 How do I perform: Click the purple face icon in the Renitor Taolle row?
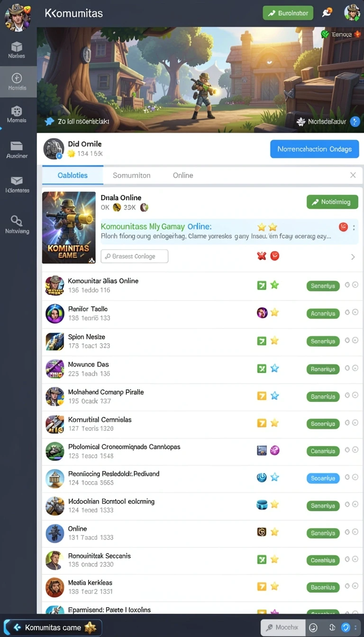[x=262, y=312]
